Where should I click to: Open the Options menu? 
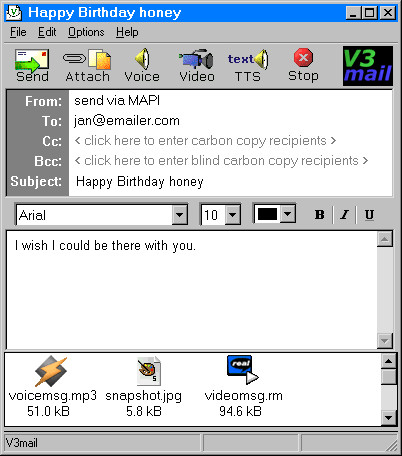pos(86,32)
